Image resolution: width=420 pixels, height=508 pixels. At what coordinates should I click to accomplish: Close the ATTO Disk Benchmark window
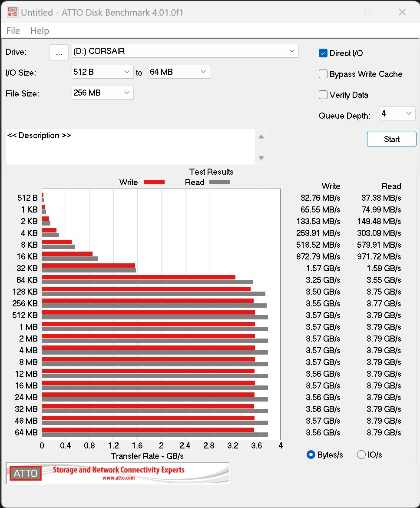point(402,12)
